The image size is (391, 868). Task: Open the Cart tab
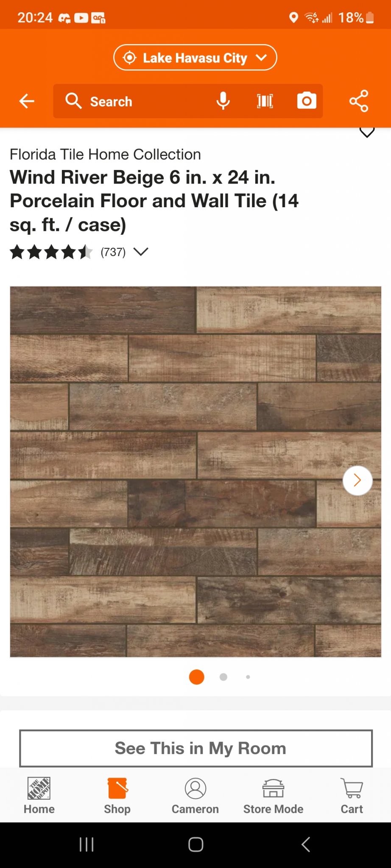352,796
